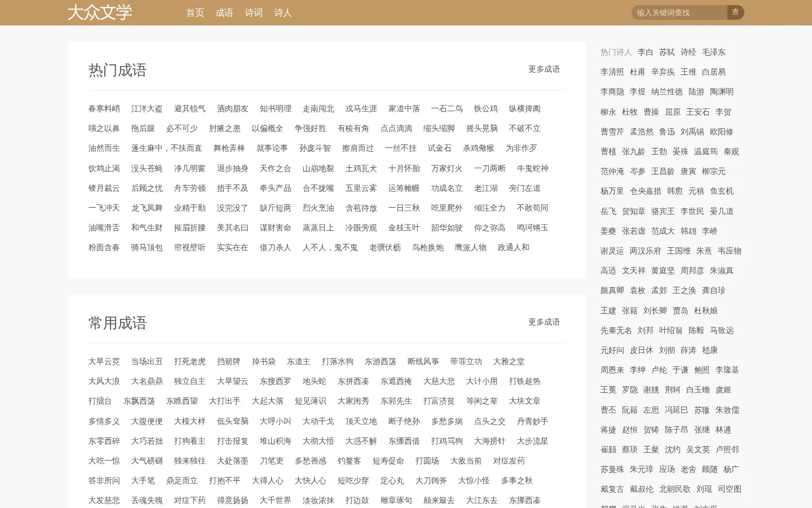This screenshot has width=812, height=508.
Task: Click the idiom 大旱云霓
Action: [104, 361]
